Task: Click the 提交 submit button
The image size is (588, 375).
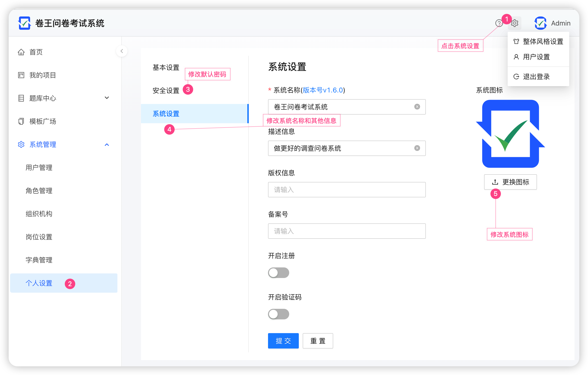Action: (283, 341)
